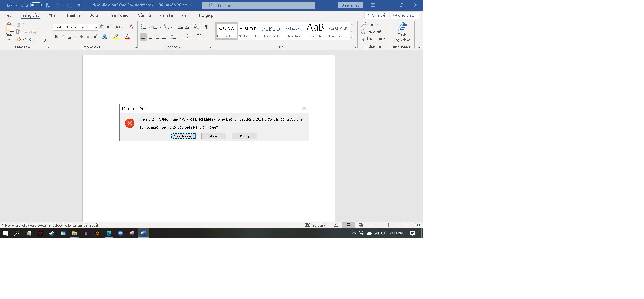The image size is (644, 299).
Task: Open the Calibri font name dropdown
Action: pyautogui.click(x=83, y=27)
